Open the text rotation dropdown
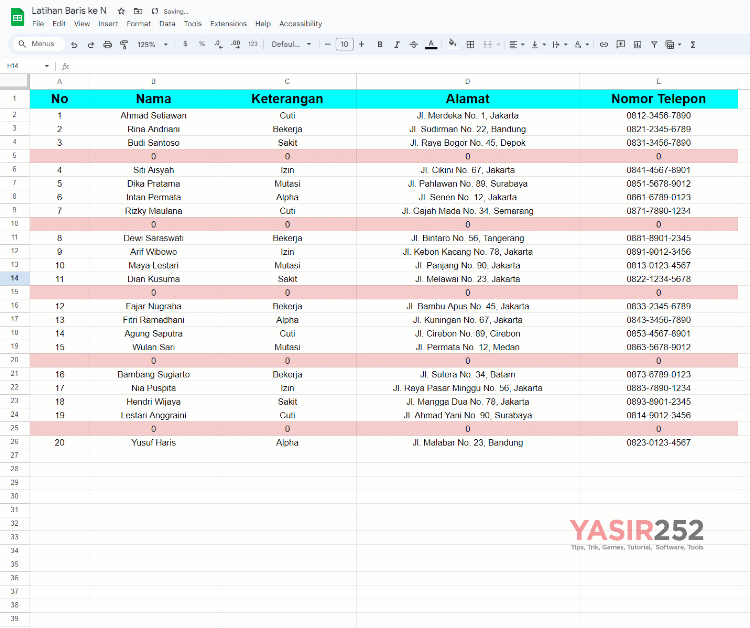This screenshot has width=750, height=628. (x=582, y=44)
